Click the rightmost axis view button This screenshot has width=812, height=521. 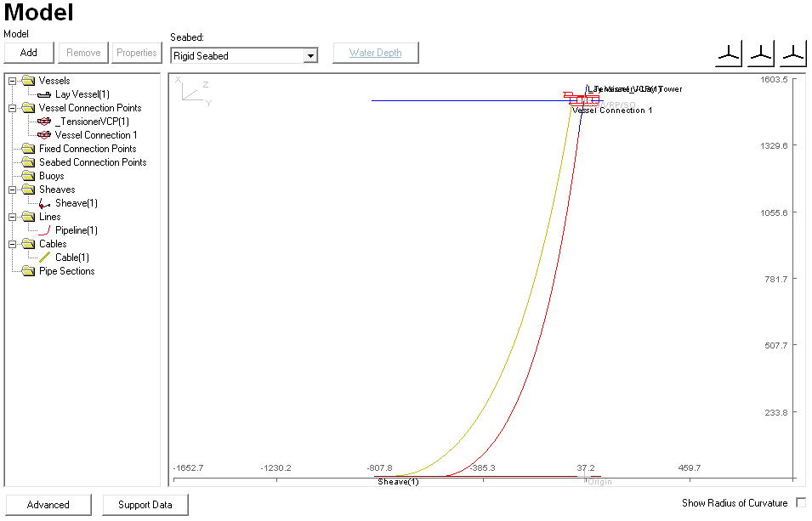tap(793, 54)
